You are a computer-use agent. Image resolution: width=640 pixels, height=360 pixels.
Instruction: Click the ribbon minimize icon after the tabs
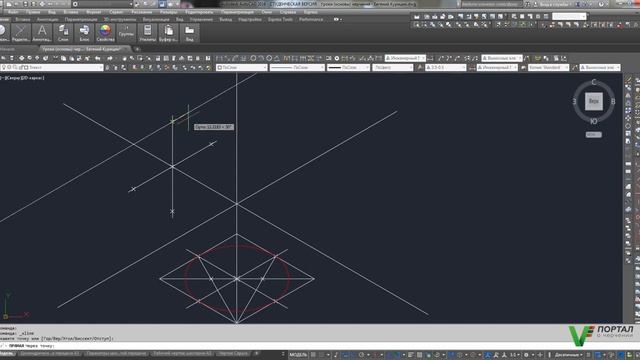[x=337, y=19]
